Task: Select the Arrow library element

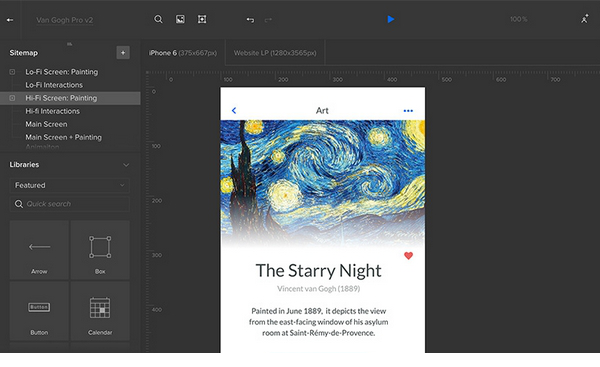Action: [x=39, y=250]
